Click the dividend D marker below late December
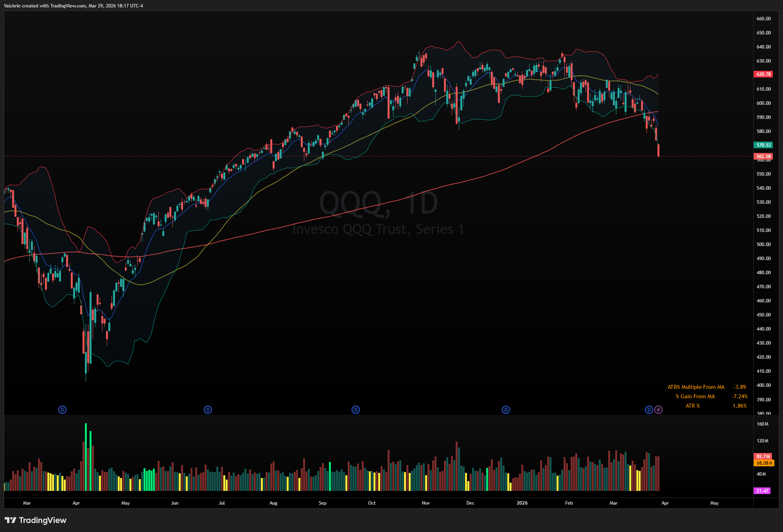 506,410
